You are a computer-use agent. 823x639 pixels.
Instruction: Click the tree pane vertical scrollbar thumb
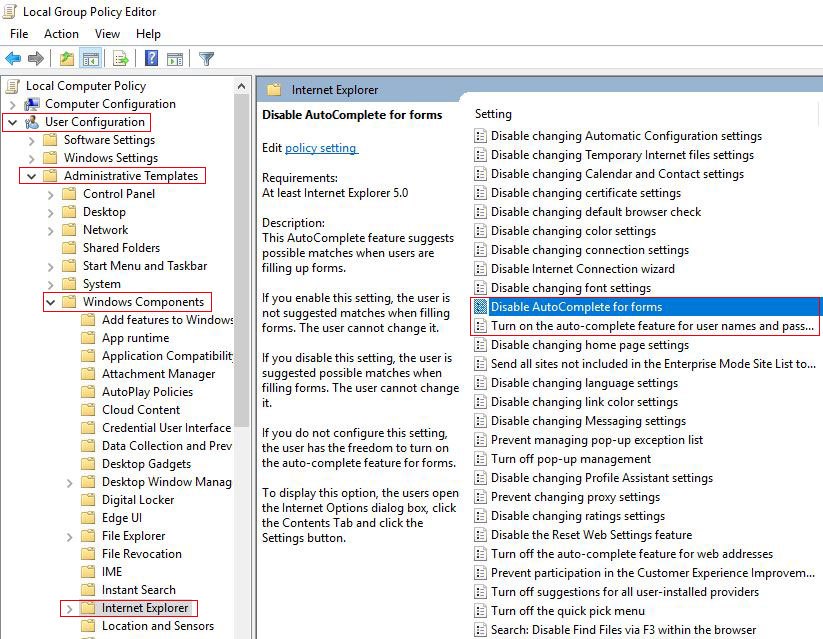click(x=241, y=261)
